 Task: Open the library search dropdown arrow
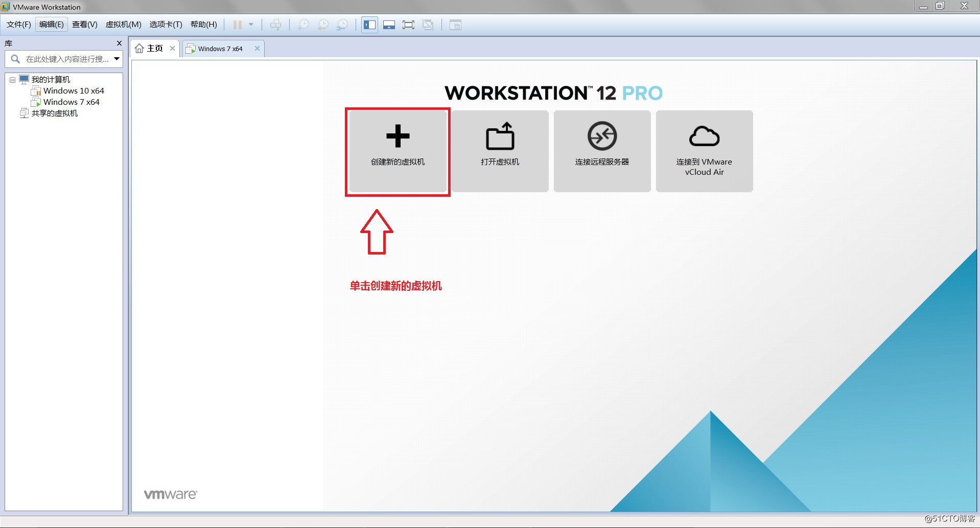[x=117, y=59]
